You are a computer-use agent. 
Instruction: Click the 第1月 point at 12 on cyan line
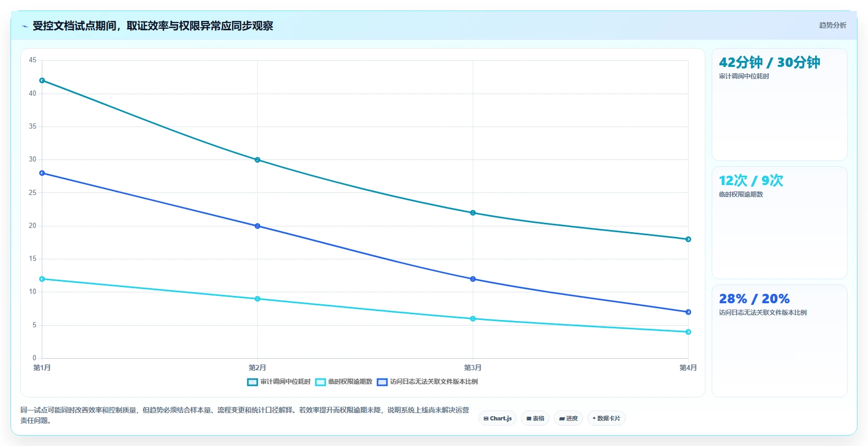(42, 279)
